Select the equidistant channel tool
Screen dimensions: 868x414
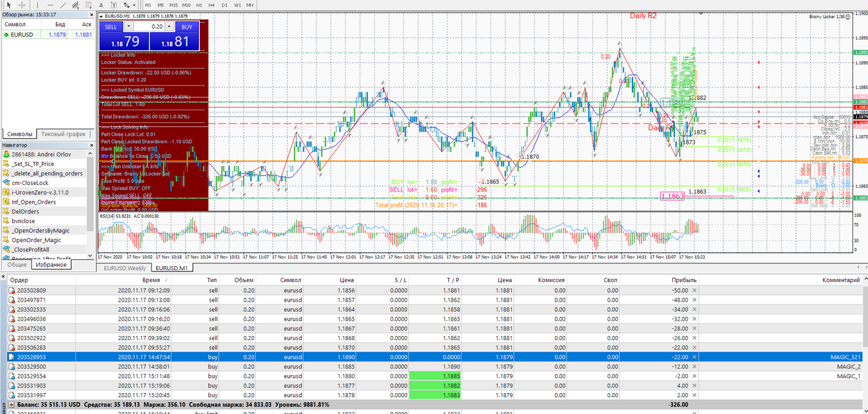click(75, 5)
